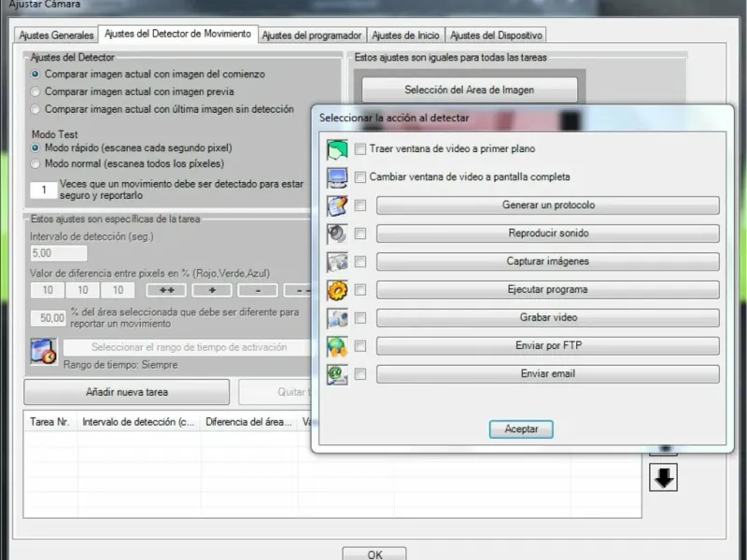Tick the checkbox beside Ejecutar programa
747x560 pixels.
[x=360, y=289]
